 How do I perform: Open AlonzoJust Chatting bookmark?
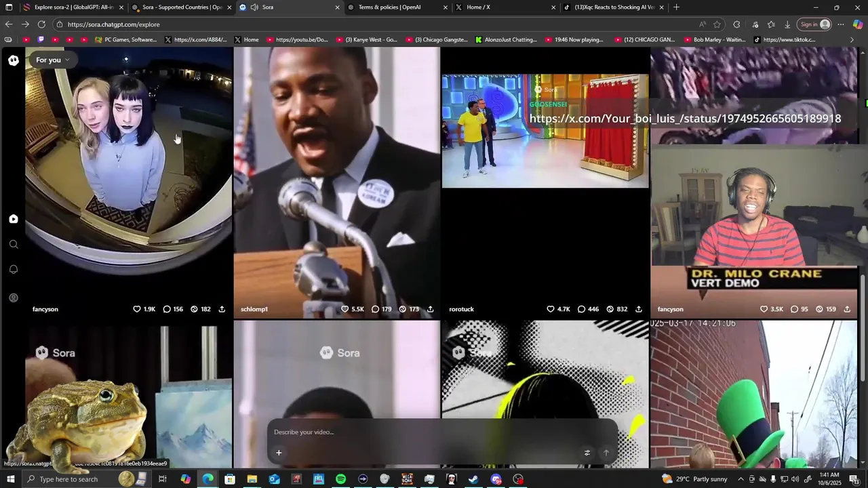(x=506, y=40)
